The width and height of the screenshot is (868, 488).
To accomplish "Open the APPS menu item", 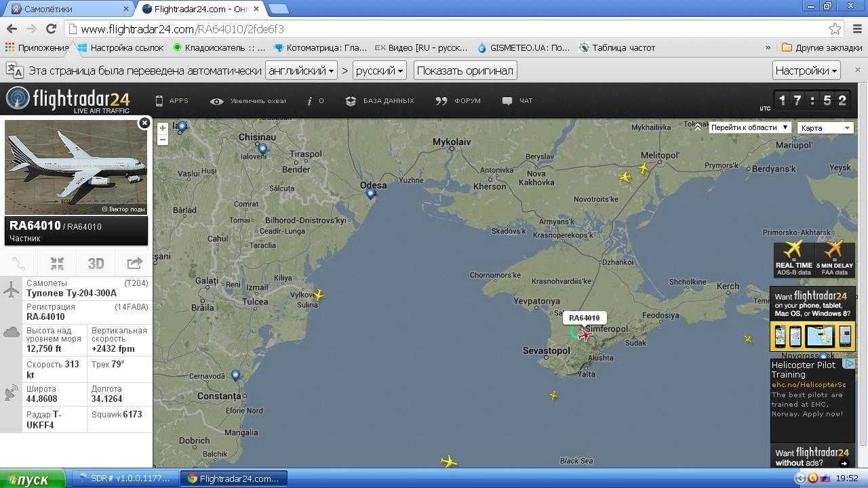I will [172, 101].
